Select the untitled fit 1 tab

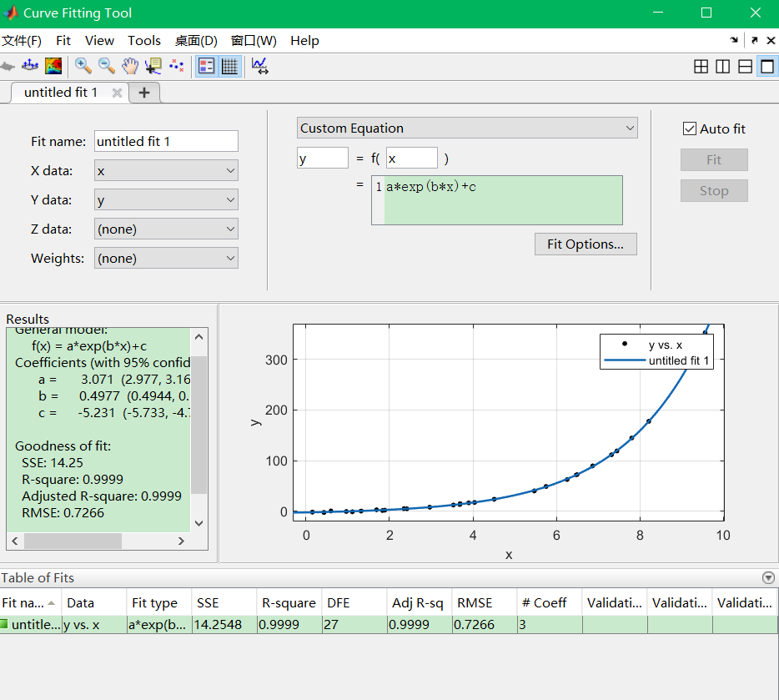[x=61, y=93]
